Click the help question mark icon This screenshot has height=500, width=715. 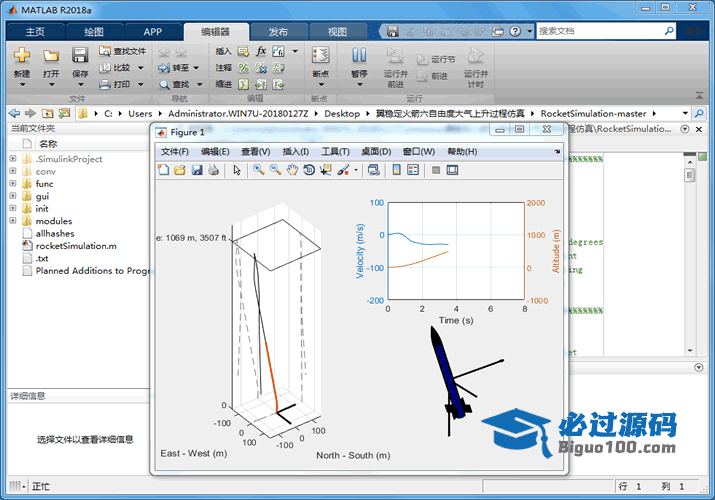click(x=515, y=31)
